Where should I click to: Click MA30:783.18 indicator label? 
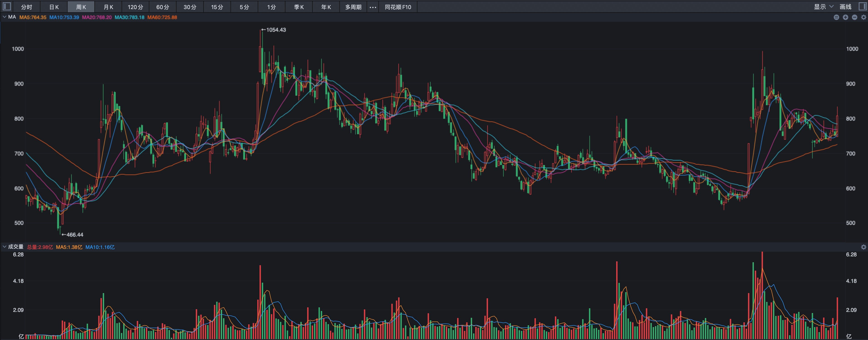pos(129,17)
